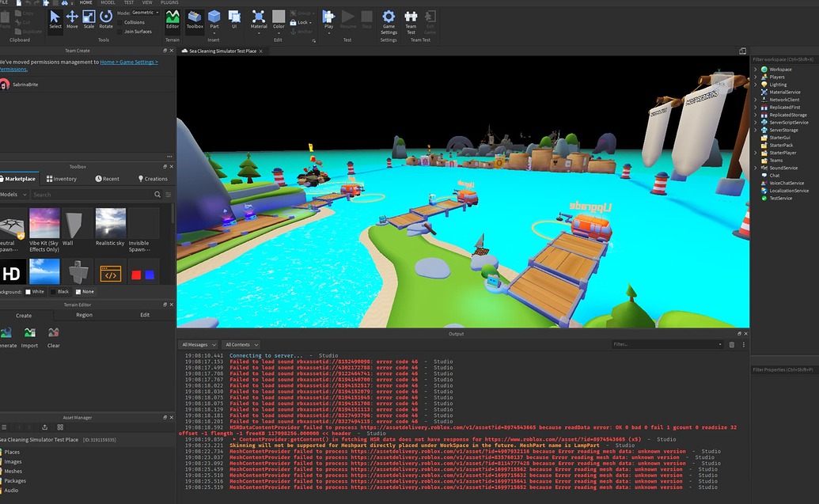This screenshot has width=819, height=504.
Task: Open the All Contexts dropdown in Output
Action: 241,345
